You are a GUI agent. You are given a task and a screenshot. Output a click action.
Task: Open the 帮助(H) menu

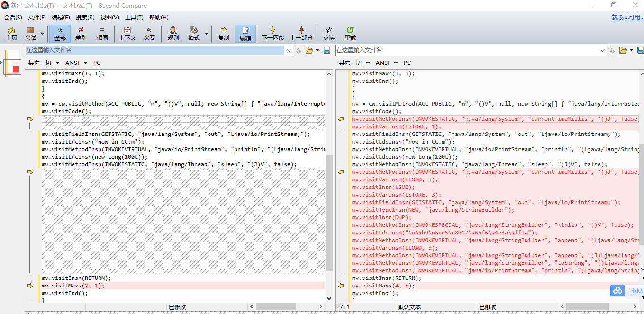[x=159, y=18]
